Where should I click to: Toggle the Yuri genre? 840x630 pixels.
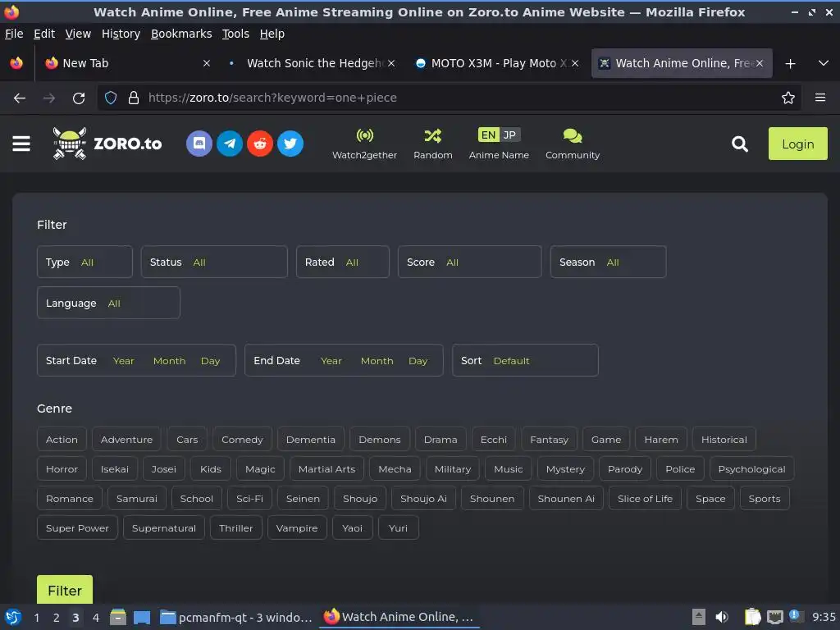coord(398,528)
